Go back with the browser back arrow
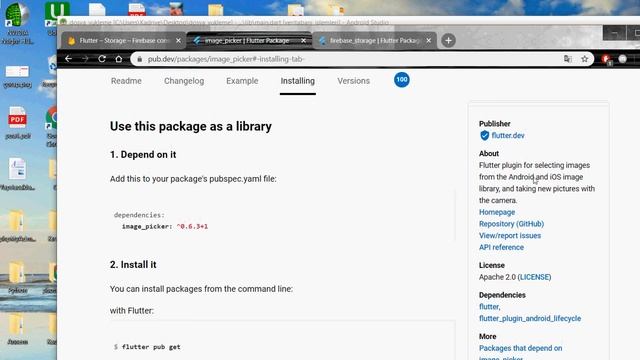640x360 pixels. click(x=68, y=59)
